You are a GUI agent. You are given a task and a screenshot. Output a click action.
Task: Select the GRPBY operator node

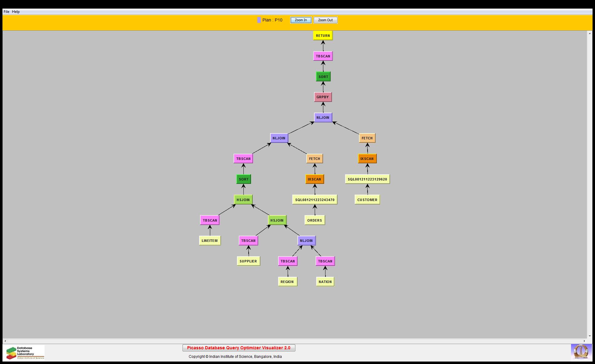[323, 97]
